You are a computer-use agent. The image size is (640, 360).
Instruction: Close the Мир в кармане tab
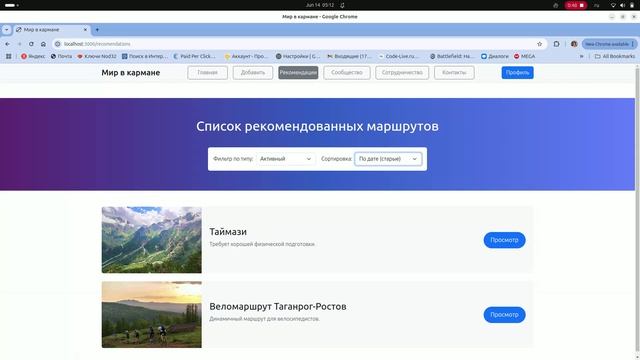[85, 29]
